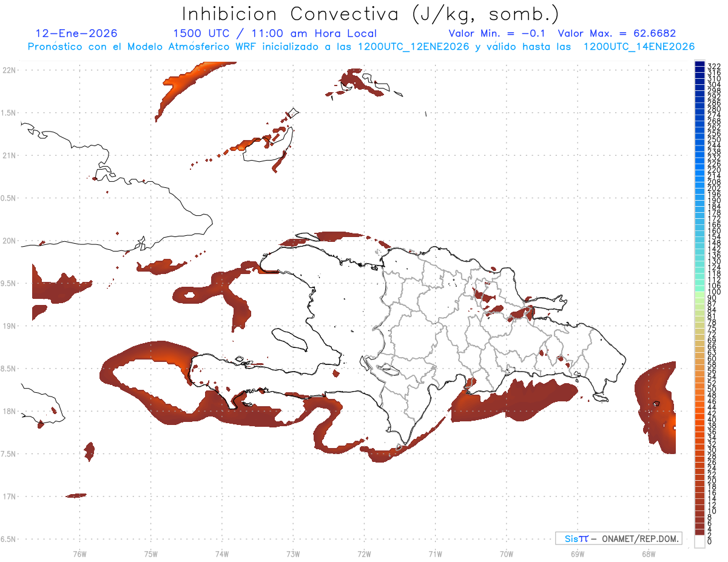728x562 pixels.
Task: Click the "74W" longitude label
Action: (x=222, y=554)
